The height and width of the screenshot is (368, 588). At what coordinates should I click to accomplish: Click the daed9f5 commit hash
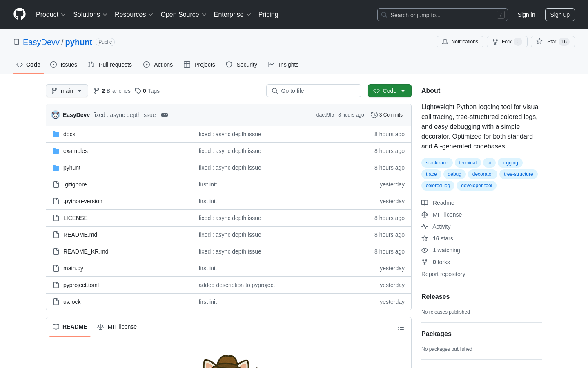tap(325, 115)
